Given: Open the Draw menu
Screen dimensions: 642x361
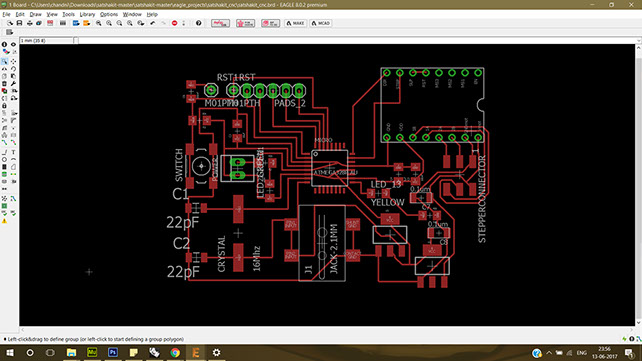Looking at the screenshot, I should 35,14.
